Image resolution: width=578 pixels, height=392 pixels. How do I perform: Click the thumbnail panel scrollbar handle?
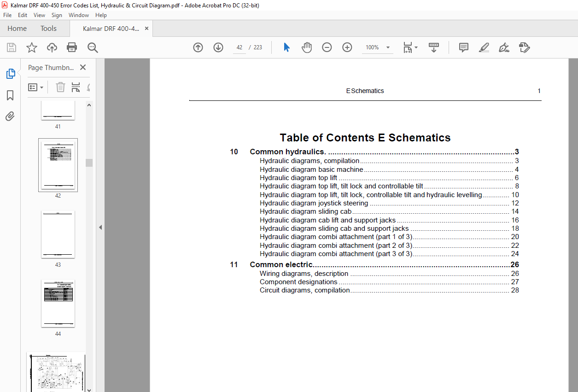pyautogui.click(x=89, y=163)
